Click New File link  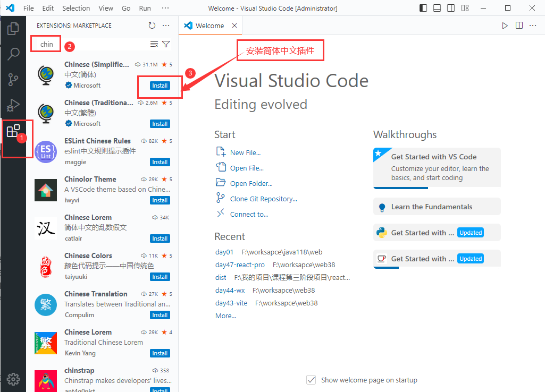click(x=246, y=153)
